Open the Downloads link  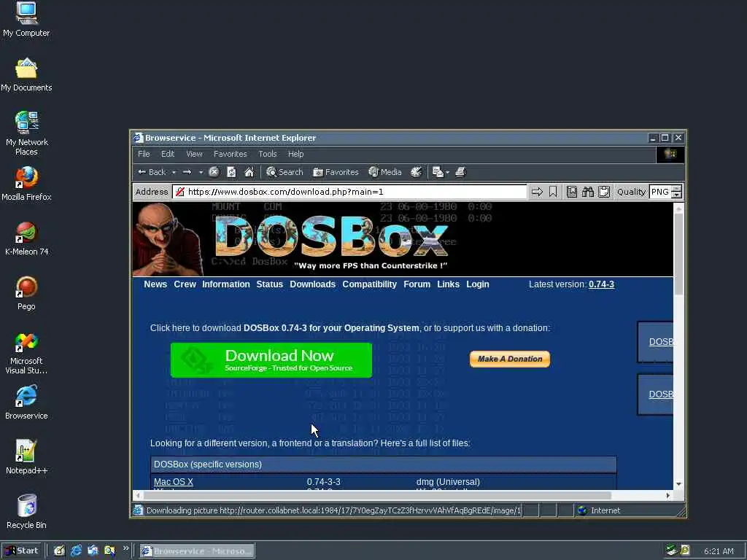(x=312, y=284)
